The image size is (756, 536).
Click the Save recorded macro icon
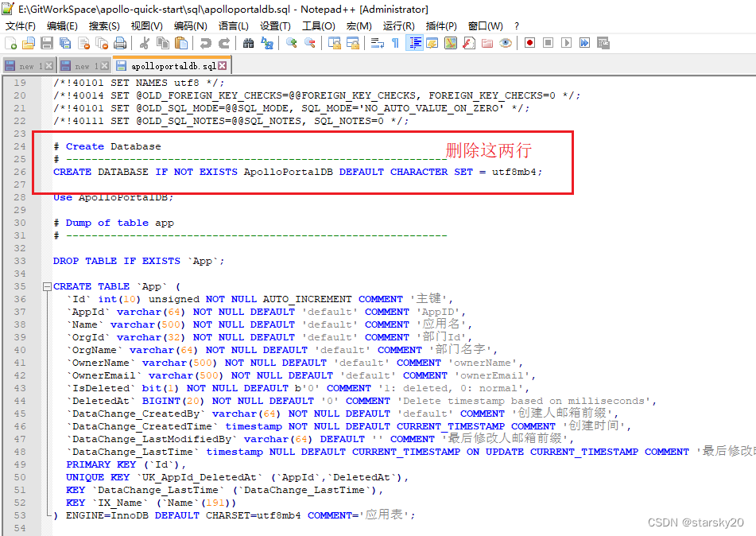[603, 44]
